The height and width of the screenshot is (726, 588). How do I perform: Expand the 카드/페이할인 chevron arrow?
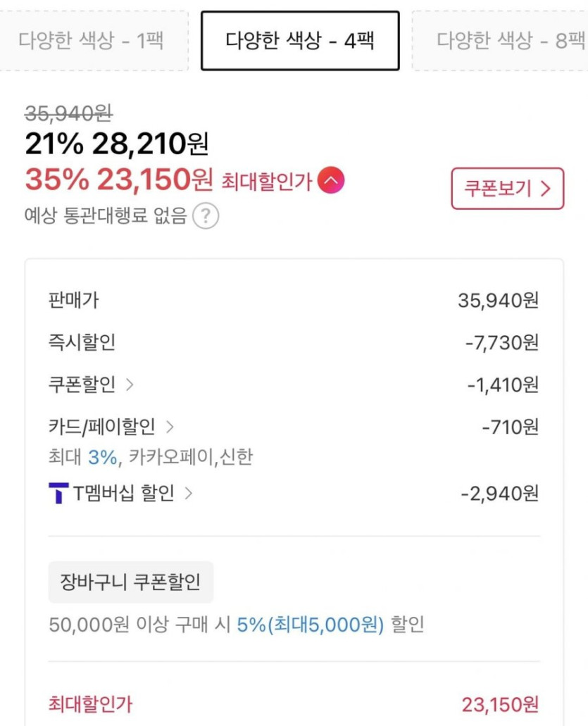click(169, 426)
